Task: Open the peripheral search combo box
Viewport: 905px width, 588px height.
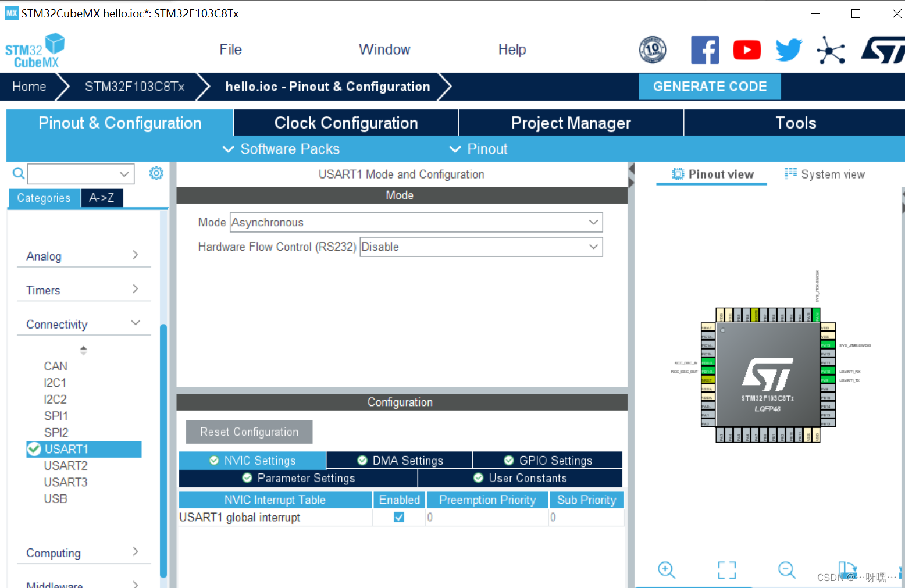Action: pyautogui.click(x=81, y=173)
